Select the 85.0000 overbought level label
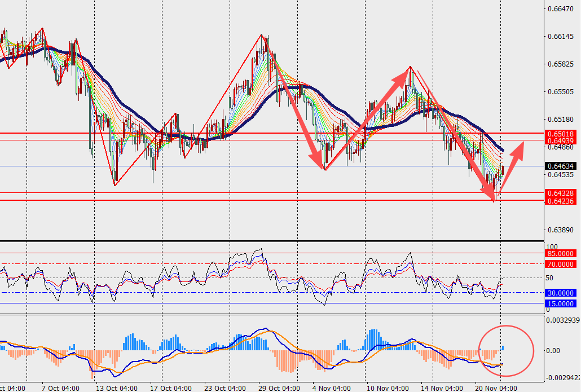The height and width of the screenshot is (392, 581). point(560,254)
